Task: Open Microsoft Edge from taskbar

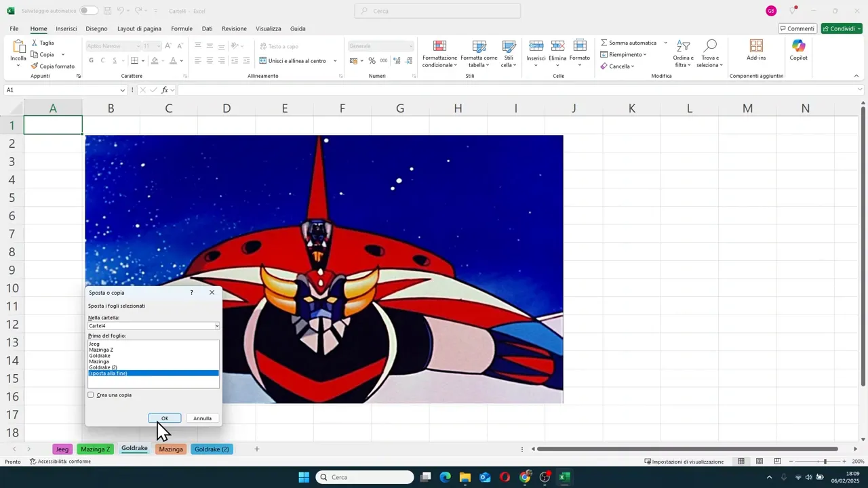Action: click(x=445, y=477)
